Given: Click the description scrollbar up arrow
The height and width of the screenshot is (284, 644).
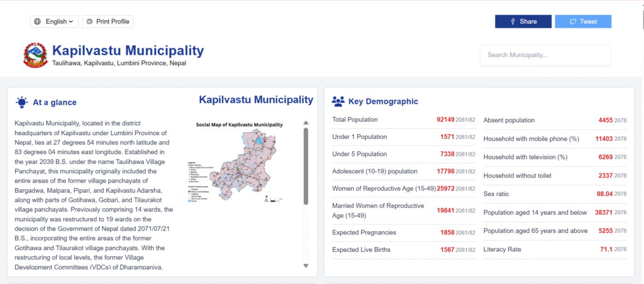Looking at the screenshot, I should click(x=306, y=123).
